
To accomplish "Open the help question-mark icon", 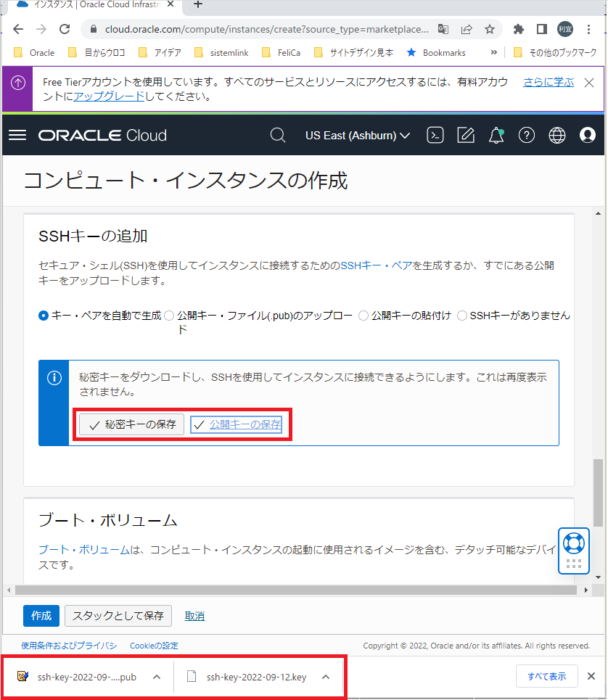I will [x=527, y=135].
